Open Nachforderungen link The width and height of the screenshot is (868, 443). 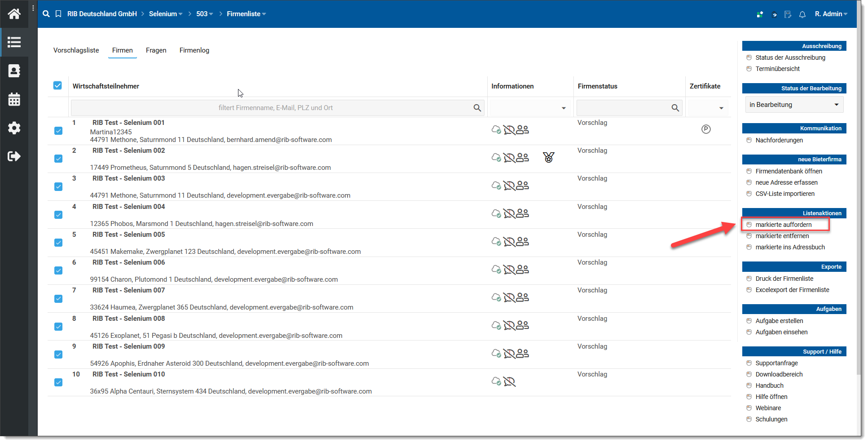pos(780,140)
